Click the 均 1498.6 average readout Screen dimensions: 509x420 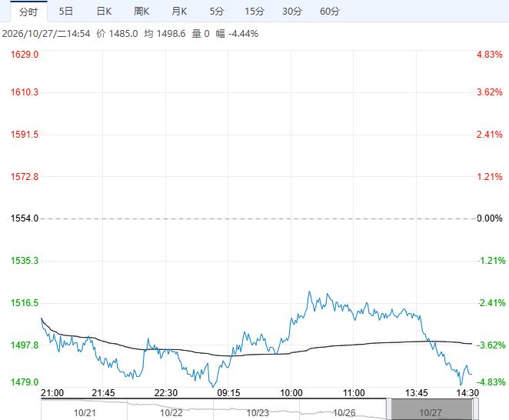(x=165, y=34)
